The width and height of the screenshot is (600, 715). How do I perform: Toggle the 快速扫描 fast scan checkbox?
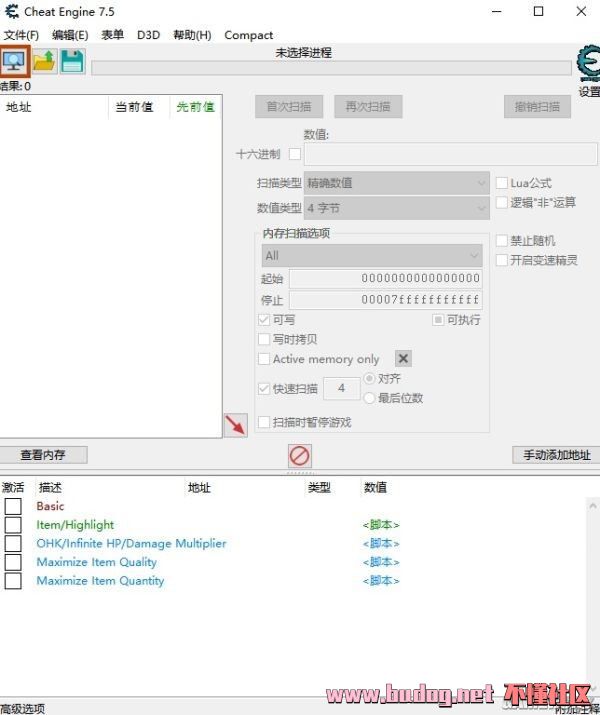264,389
